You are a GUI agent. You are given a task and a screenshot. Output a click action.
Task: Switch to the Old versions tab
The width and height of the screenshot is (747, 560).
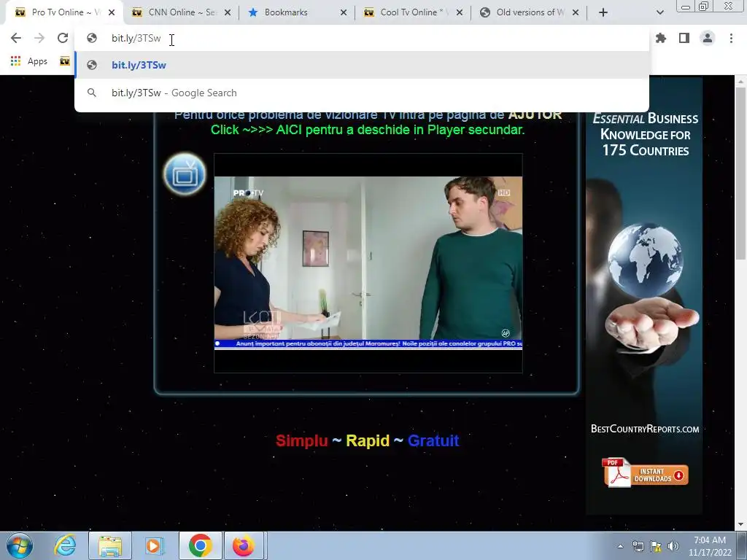coord(530,13)
